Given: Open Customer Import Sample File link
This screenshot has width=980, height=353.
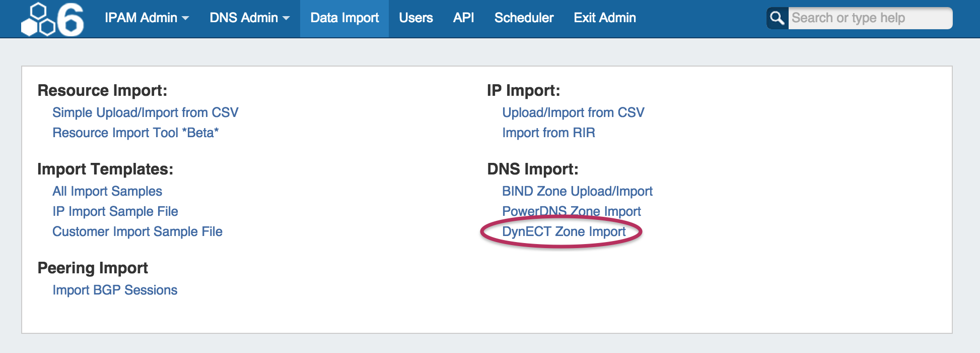Looking at the screenshot, I should point(137,231).
